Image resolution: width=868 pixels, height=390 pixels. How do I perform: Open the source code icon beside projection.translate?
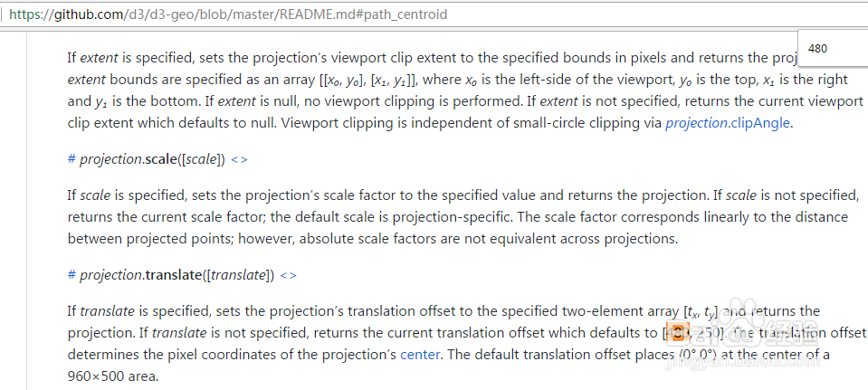pos(289,275)
